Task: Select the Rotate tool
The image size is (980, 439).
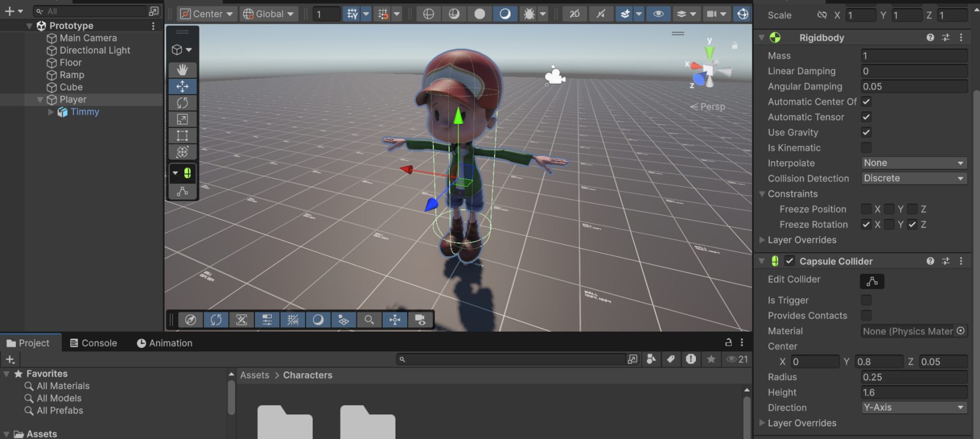Action: point(183,103)
